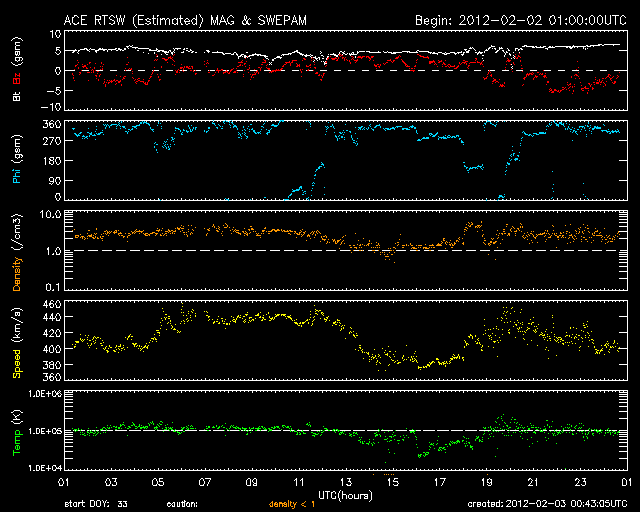This screenshot has width=640, height=512.
Task: Click the '17' hour tick label
Action: click(x=440, y=483)
